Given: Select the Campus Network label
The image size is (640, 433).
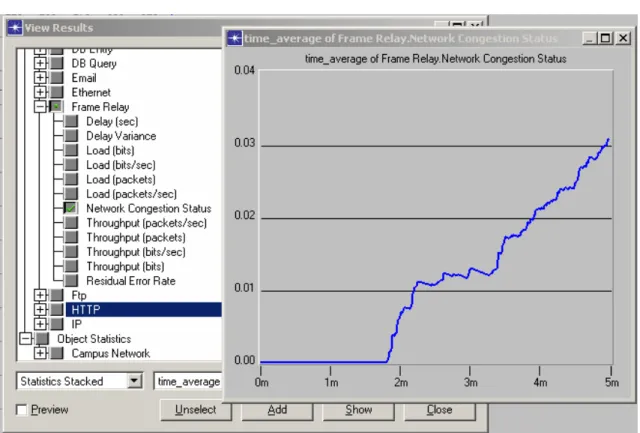Looking at the screenshot, I should click(x=111, y=353).
